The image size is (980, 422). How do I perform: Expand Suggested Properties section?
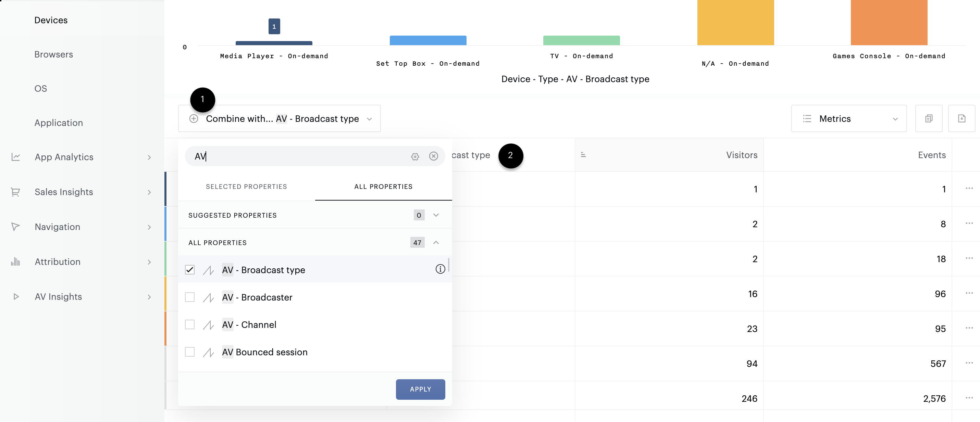click(x=436, y=215)
